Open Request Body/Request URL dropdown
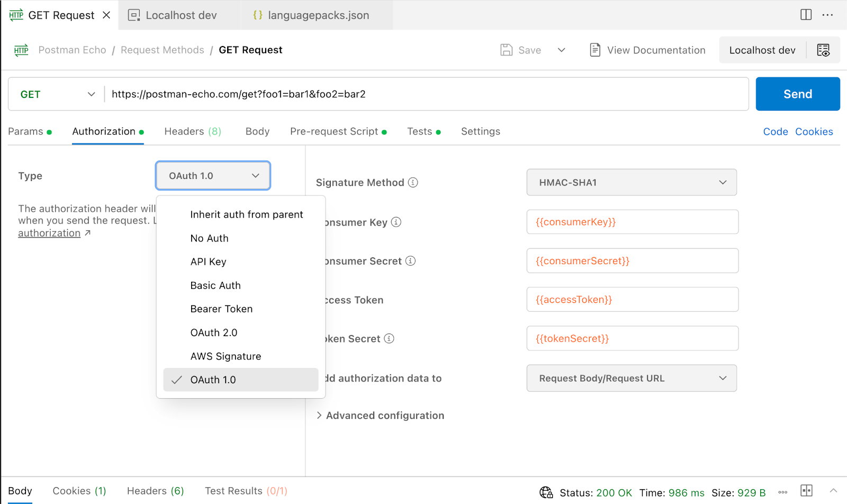The height and width of the screenshot is (504, 847). [x=632, y=378]
